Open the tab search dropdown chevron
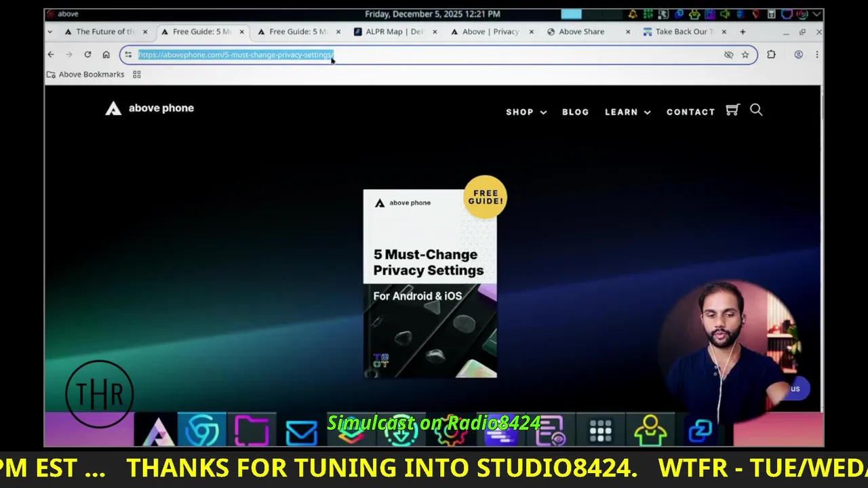Viewport: 868px width, 488px height. click(x=50, y=31)
